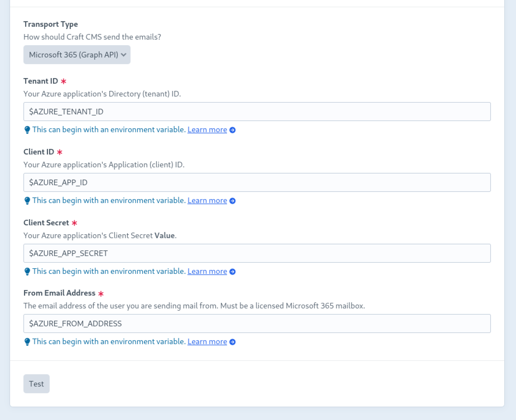Focus the From Email Address field
Viewport: 516px width, 420px height.
257,323
